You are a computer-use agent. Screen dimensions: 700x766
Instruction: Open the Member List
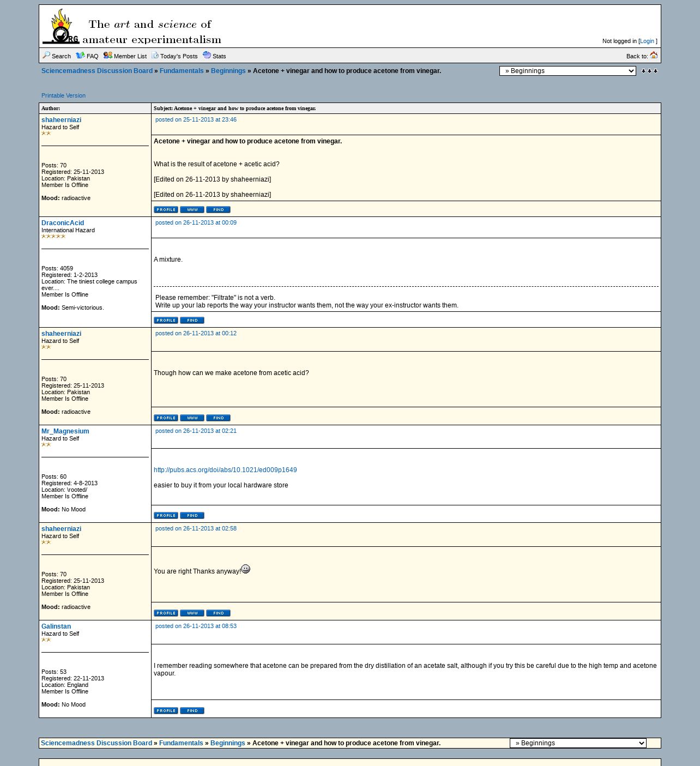(x=130, y=56)
